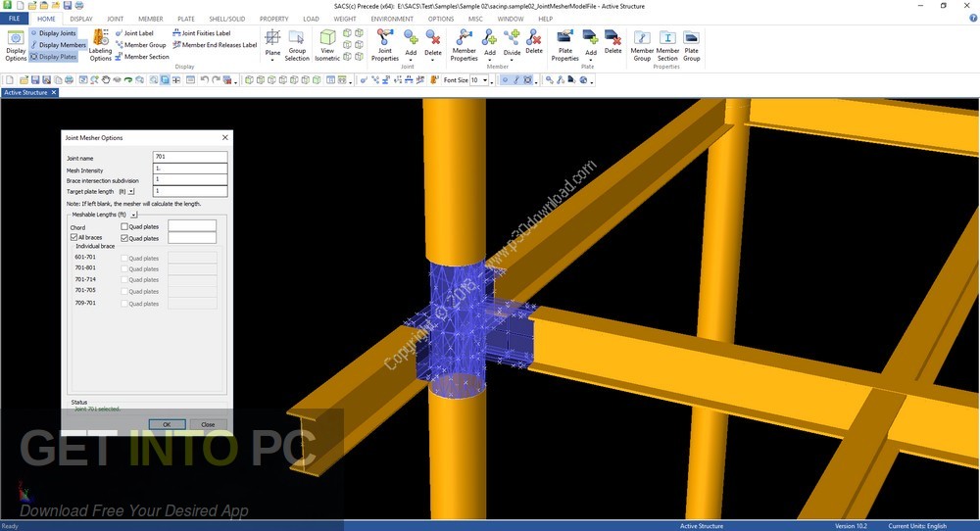Open Member Group under Properties

[x=642, y=45]
